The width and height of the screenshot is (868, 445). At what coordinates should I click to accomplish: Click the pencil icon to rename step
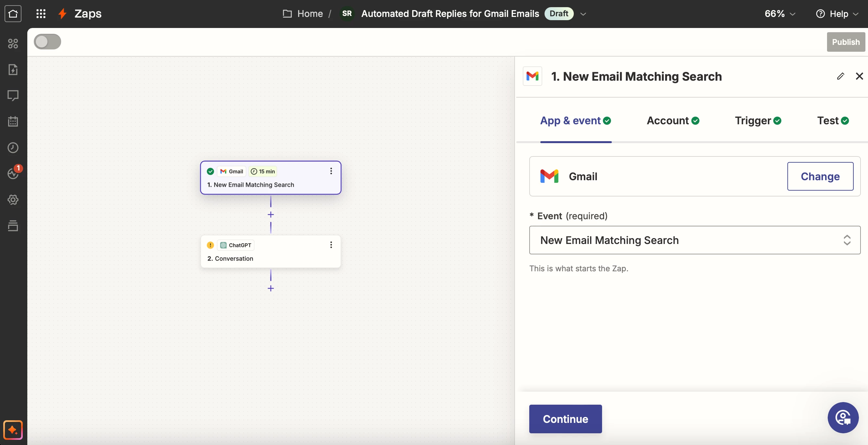[840, 76]
